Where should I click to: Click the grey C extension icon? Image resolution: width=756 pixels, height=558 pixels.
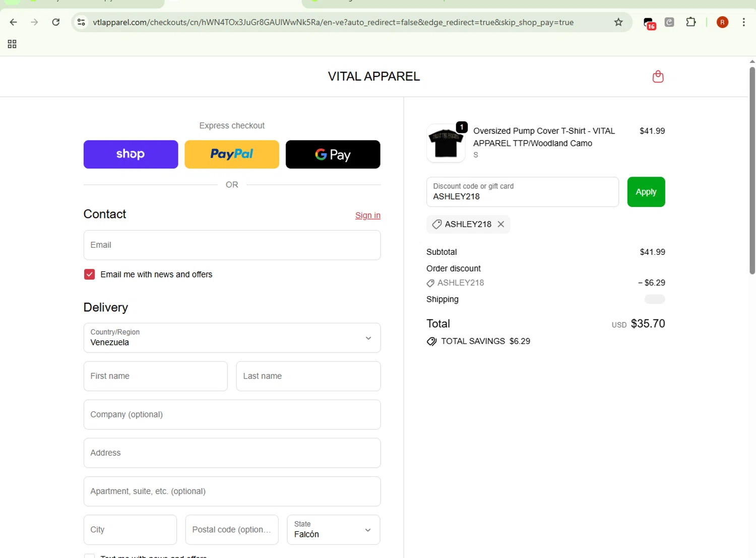(669, 22)
